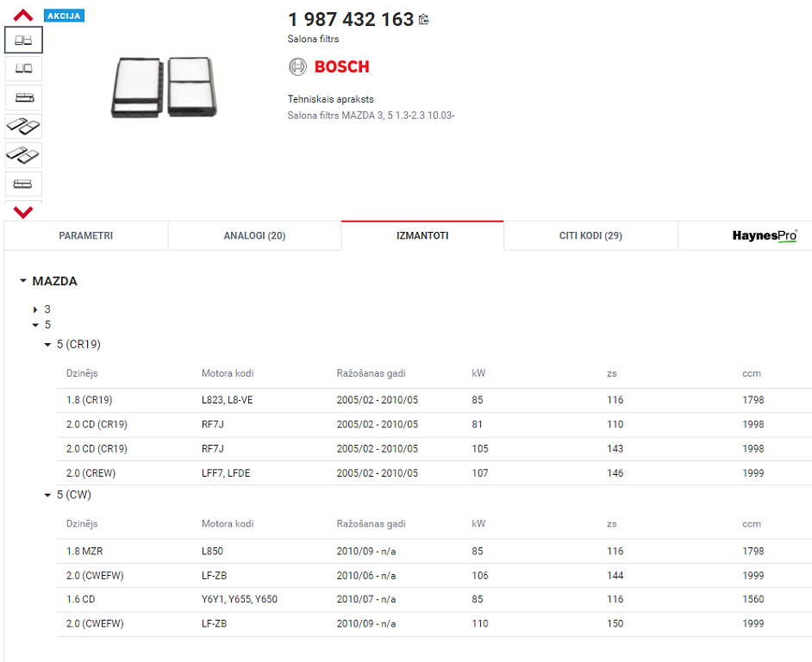Screen dimensions: 812x662
Task: Select the first filter thumbnail
Action: pyautogui.click(x=23, y=40)
